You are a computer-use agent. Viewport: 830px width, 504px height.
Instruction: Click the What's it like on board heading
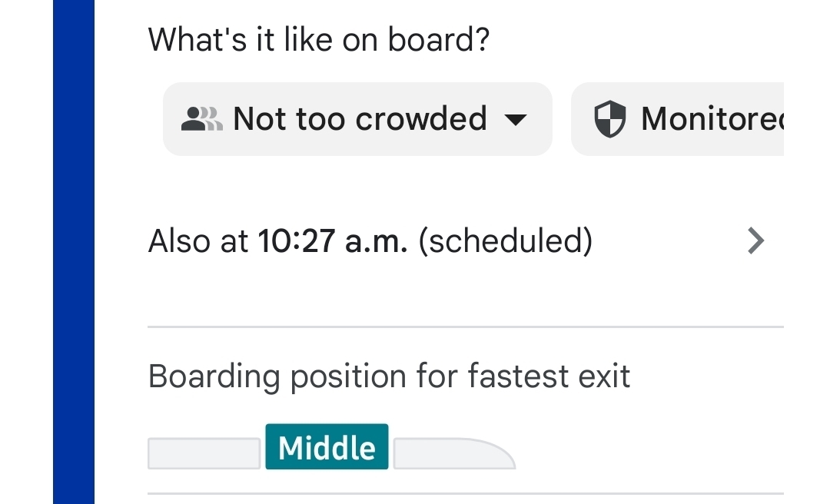click(x=318, y=39)
